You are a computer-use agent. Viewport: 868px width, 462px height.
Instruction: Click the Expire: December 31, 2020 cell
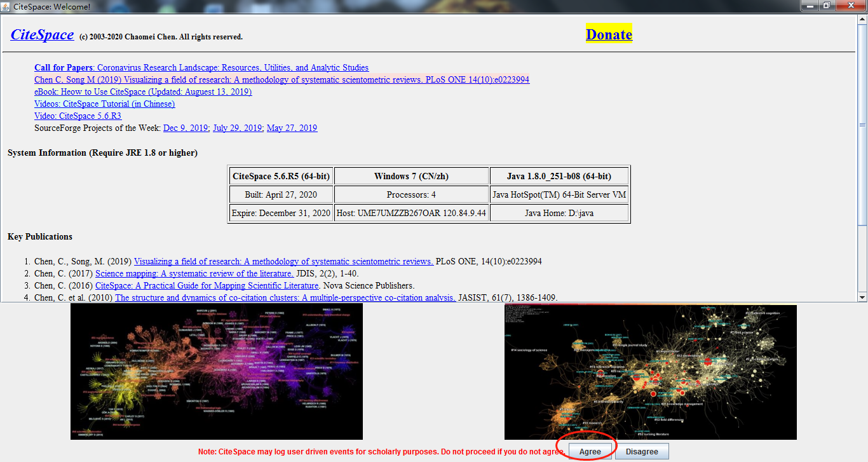[281, 213]
